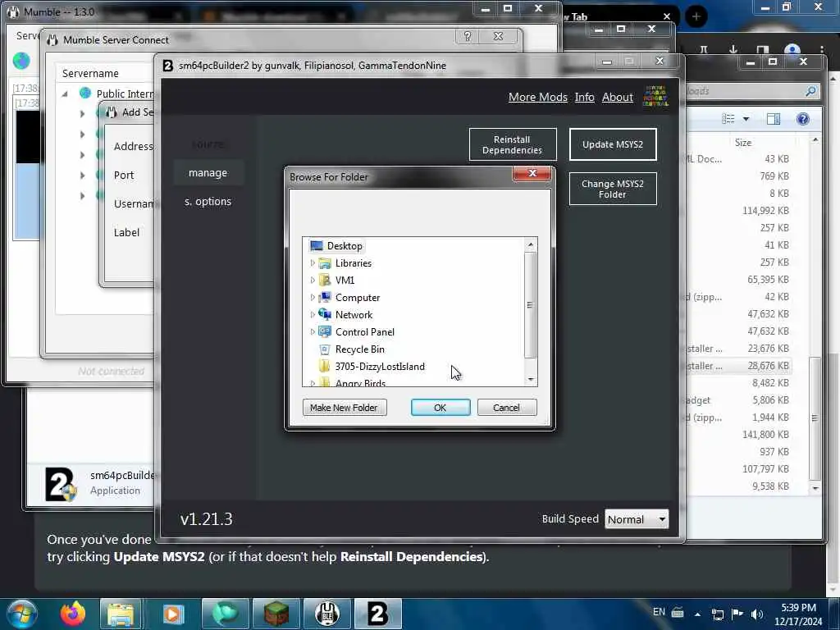
Task: Click the Explorer change view icon
Action: [x=728, y=119]
